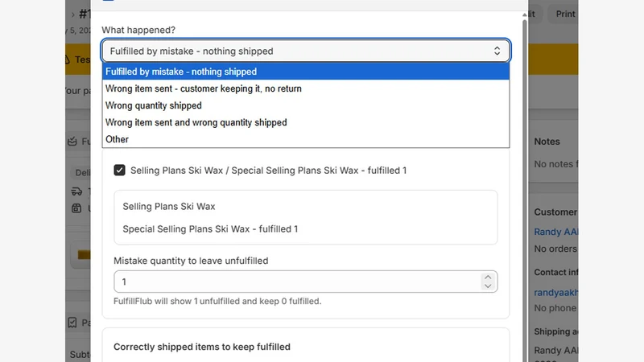
Task: Increase mistake quantity with up arrow
Action: point(488,277)
